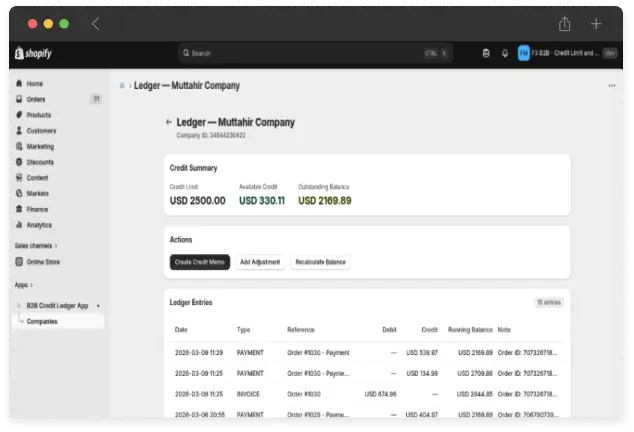Open B2B Credit Ledger App
This screenshot has height=432, width=634.
[x=57, y=305]
